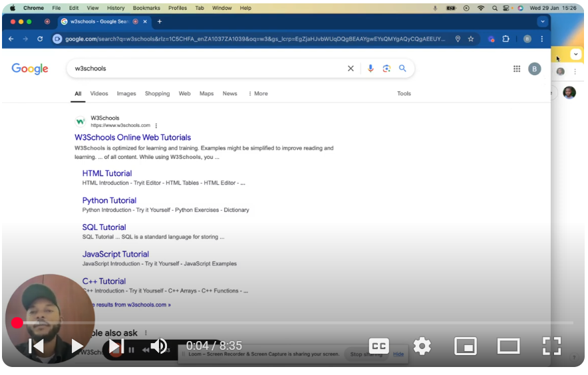Viewport: 588px width, 375px height.
Task: Click the Chrome profile avatar B in toolbar
Action: tap(527, 39)
